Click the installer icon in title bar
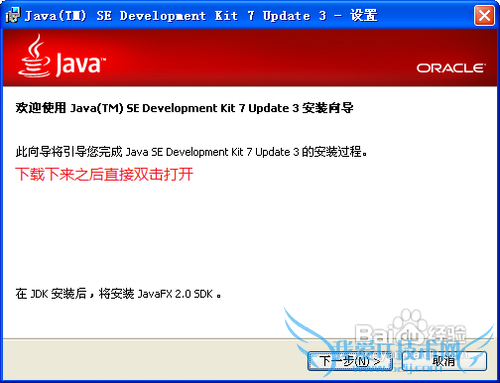 [13, 15]
